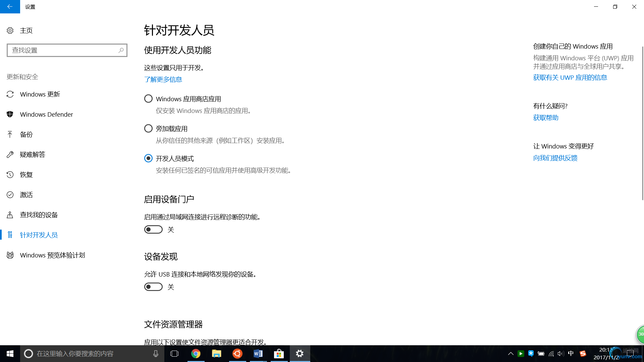Viewport: 644px width, 362px height.
Task: Launch Google Chrome from the taskbar
Action: 196,354
